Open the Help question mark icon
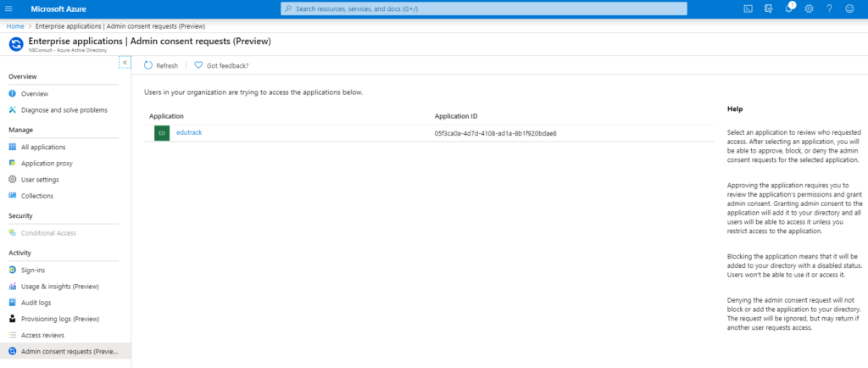Viewport: 868px width, 368px height. point(829,8)
